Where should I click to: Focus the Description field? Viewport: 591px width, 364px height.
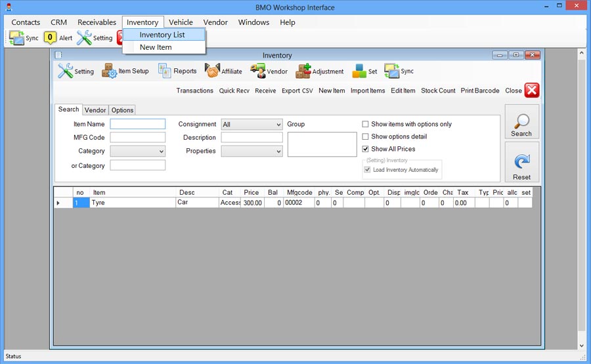pos(252,137)
